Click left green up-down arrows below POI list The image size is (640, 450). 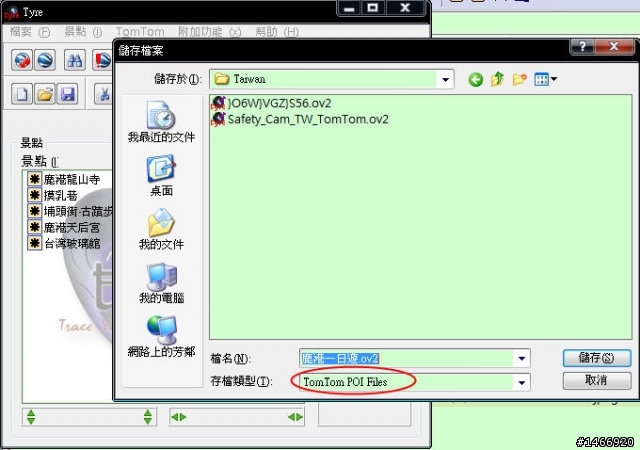[31, 417]
